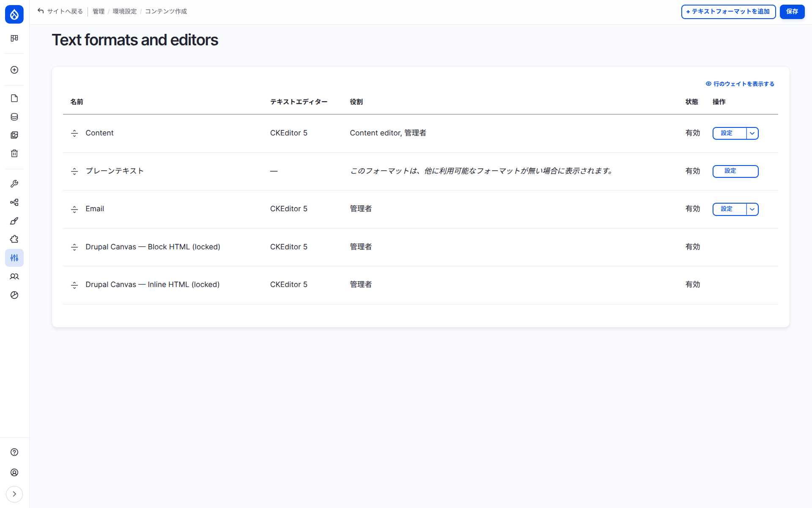
Task: Open the utilities wrench icon
Action: point(14,183)
